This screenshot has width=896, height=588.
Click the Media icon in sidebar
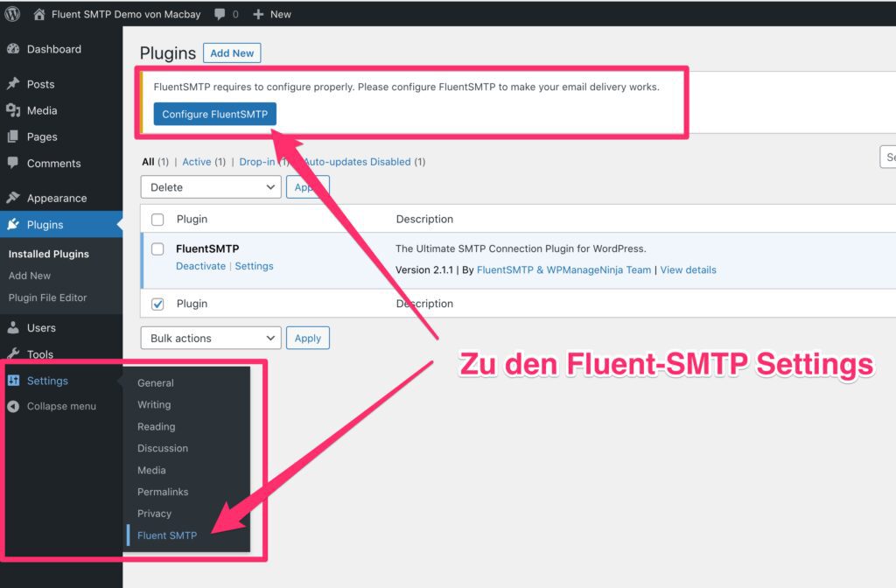(13, 110)
